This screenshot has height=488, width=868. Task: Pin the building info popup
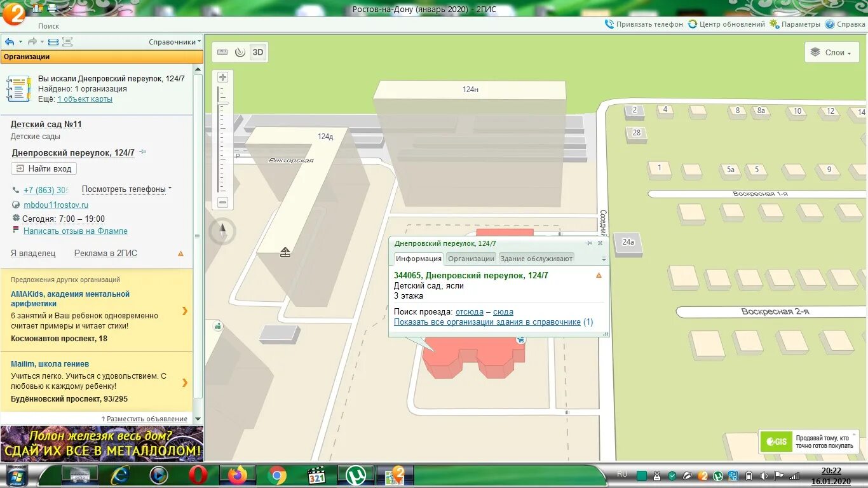[x=588, y=243]
